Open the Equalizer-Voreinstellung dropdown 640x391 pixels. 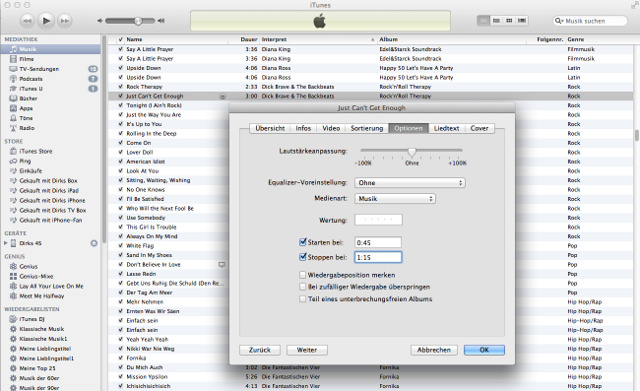pos(410,182)
